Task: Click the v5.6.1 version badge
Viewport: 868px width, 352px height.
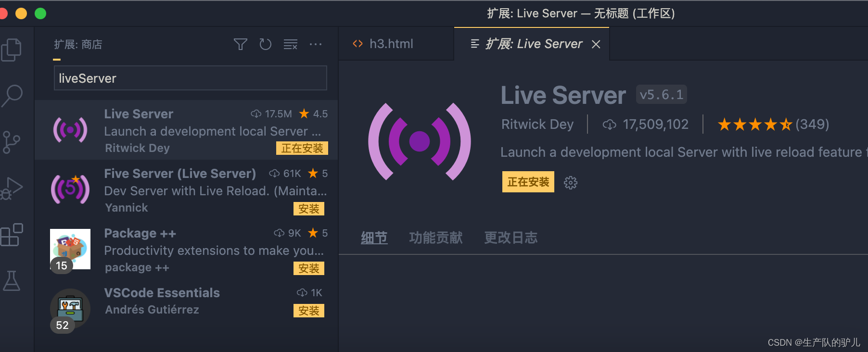Action: [662, 94]
